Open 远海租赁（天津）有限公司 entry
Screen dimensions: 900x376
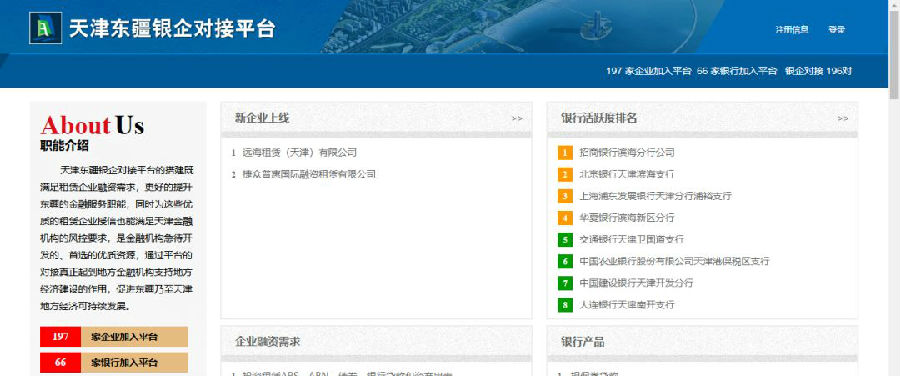[299, 153]
